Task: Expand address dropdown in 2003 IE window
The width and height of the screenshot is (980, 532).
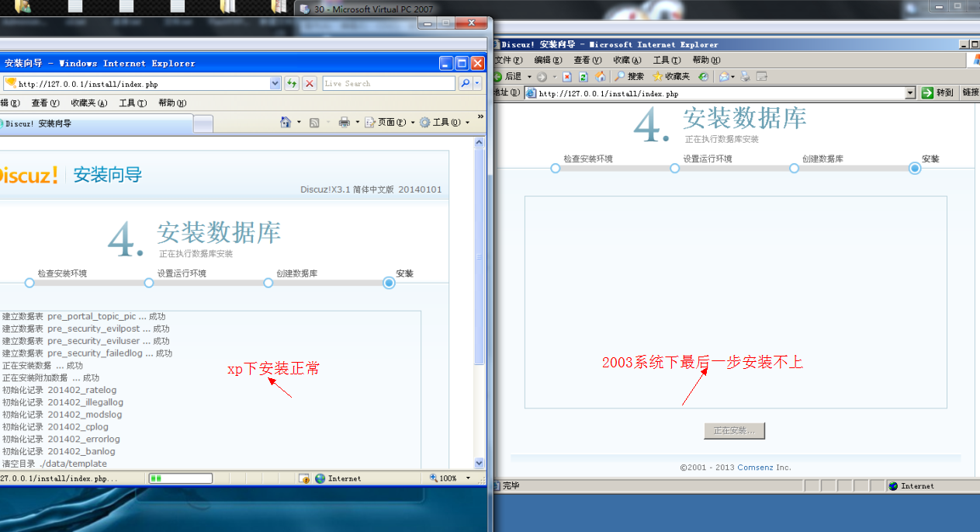Action: pyautogui.click(x=910, y=93)
